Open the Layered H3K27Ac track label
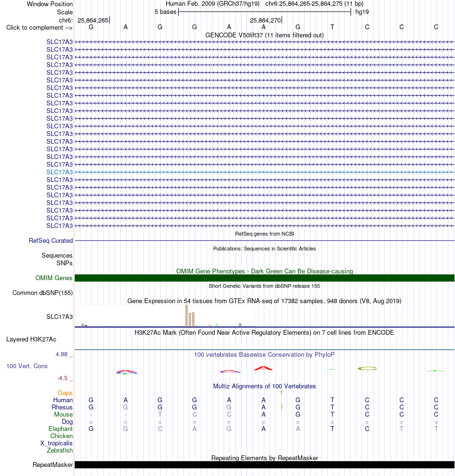Image resolution: width=455 pixels, height=476 pixels. pos(31,340)
